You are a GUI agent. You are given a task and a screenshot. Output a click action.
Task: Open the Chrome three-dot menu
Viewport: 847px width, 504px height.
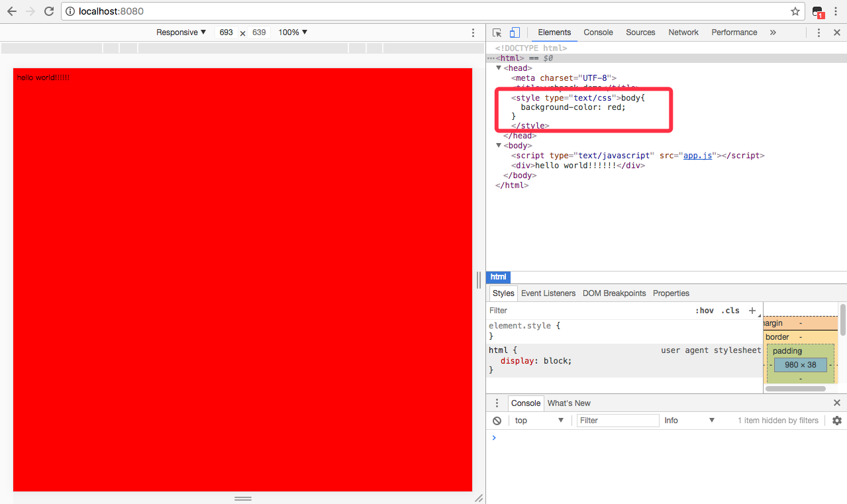point(837,11)
